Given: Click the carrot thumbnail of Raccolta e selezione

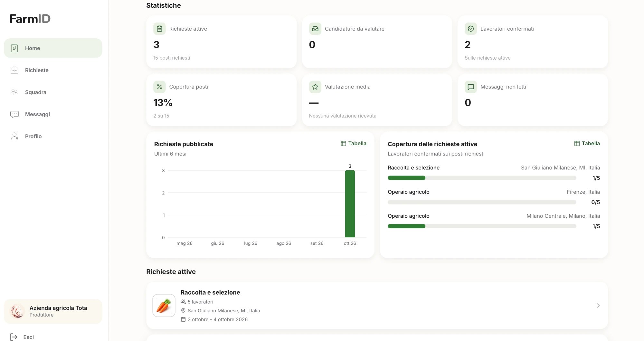Looking at the screenshot, I should (x=164, y=306).
